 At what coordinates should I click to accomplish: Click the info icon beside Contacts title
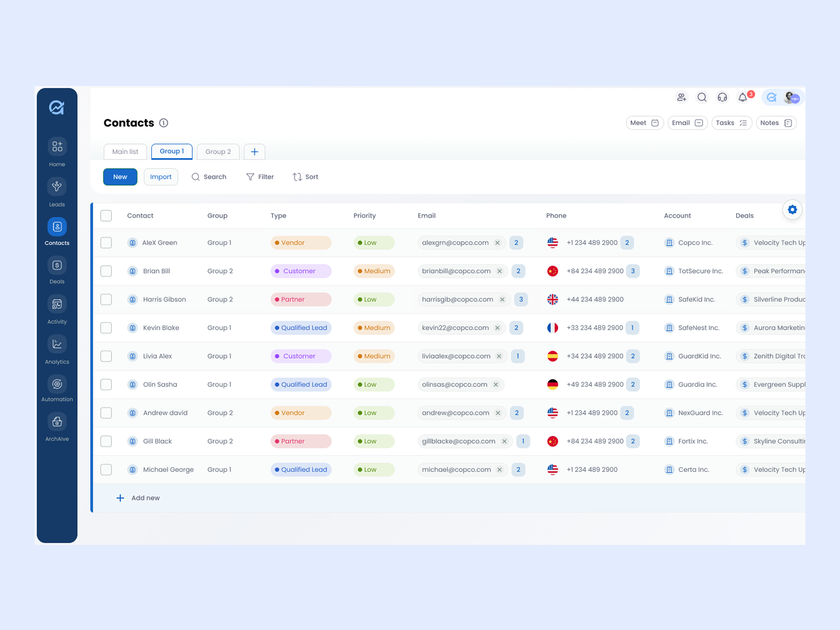click(164, 123)
